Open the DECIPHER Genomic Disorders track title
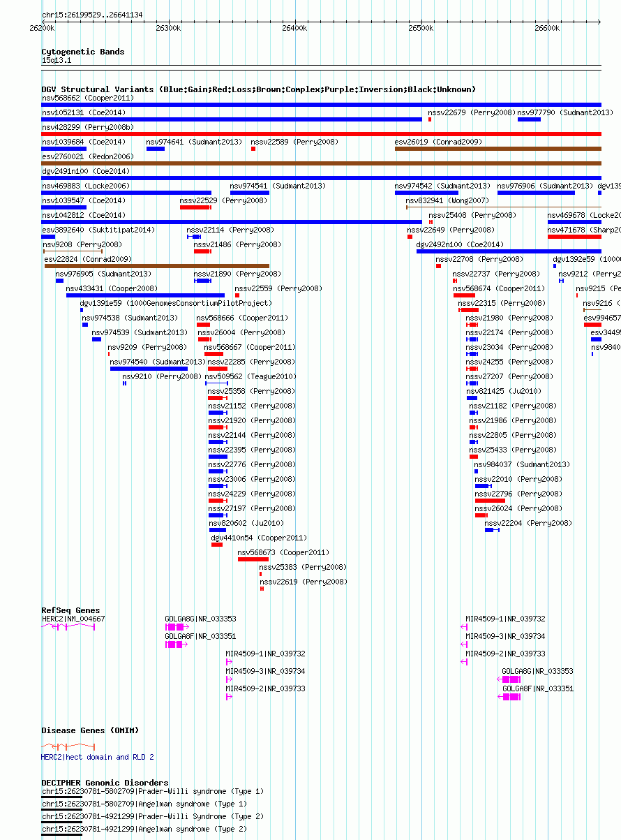The height and width of the screenshot is (840, 621). [105, 783]
